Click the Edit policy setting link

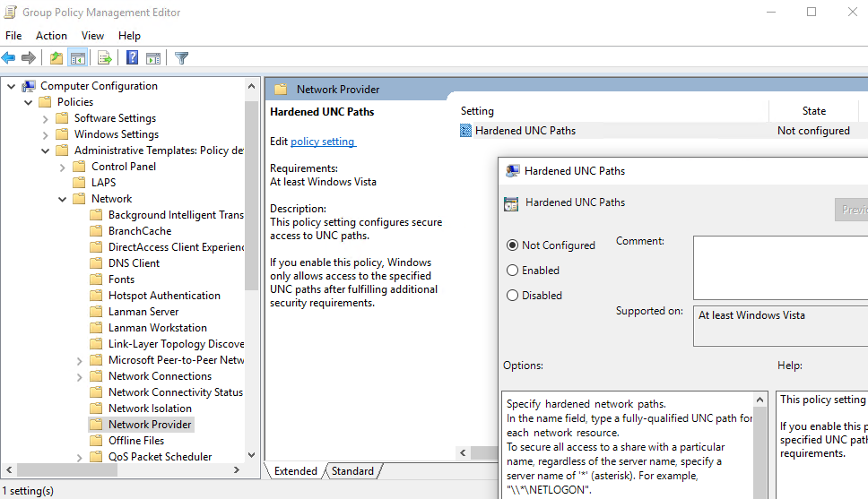[324, 142]
